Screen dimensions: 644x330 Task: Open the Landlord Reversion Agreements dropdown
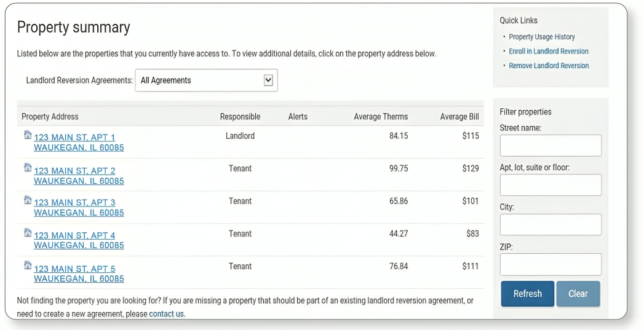(x=206, y=81)
